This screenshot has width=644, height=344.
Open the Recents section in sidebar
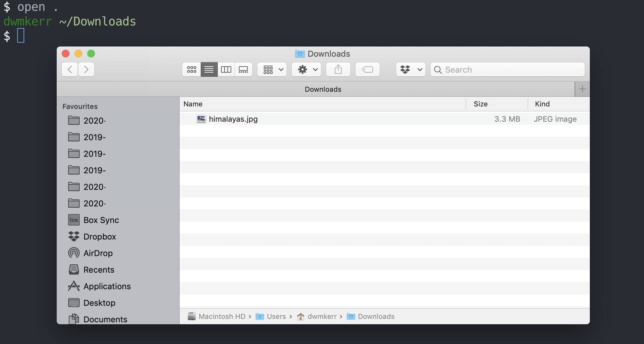99,269
